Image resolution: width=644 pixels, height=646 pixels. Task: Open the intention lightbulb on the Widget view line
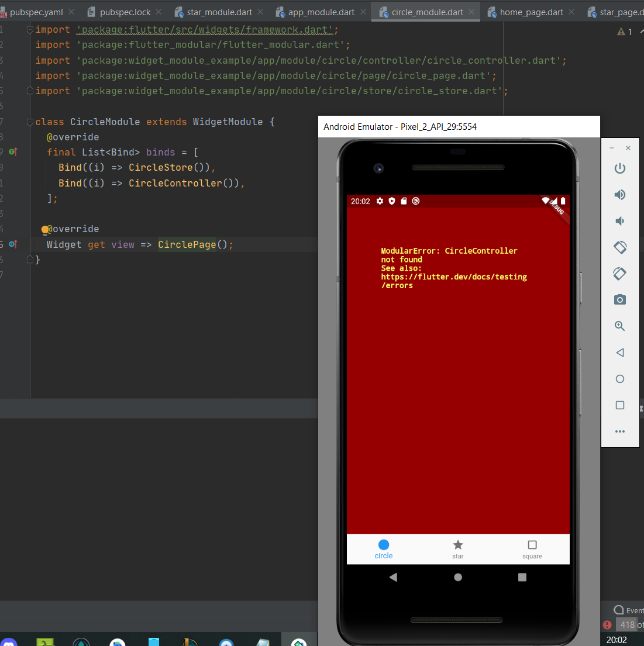tap(45, 229)
